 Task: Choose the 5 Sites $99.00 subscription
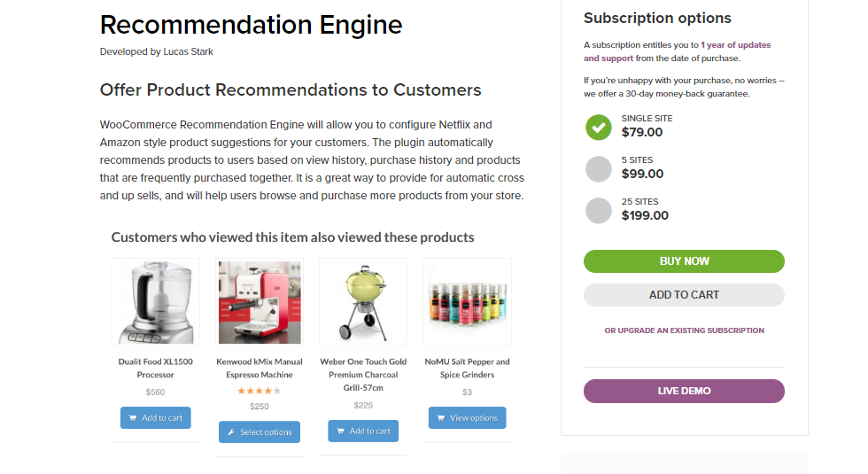pos(599,168)
